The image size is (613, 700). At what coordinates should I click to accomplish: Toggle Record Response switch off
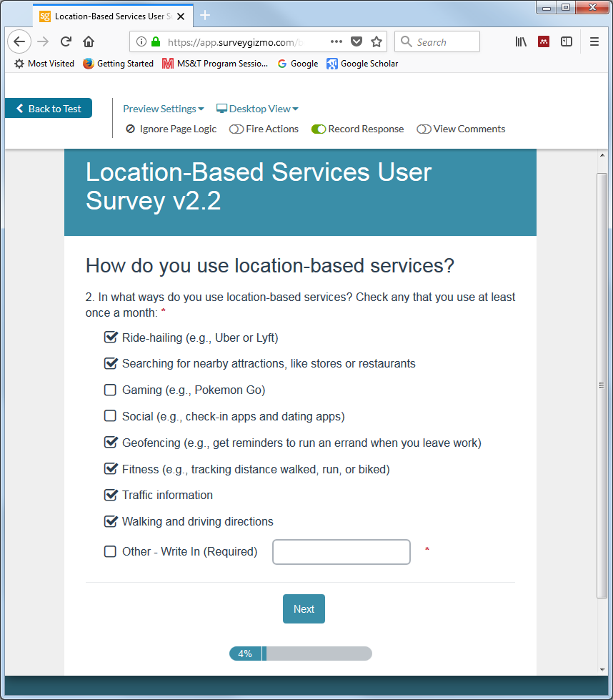pyautogui.click(x=319, y=129)
